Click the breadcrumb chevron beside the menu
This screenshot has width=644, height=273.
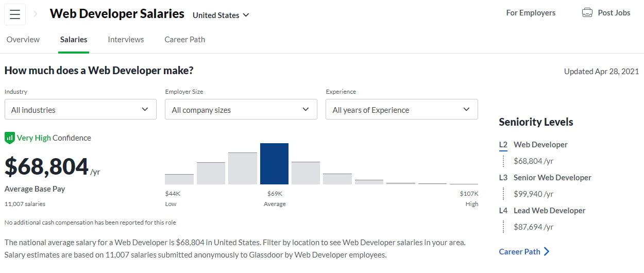[36, 14]
